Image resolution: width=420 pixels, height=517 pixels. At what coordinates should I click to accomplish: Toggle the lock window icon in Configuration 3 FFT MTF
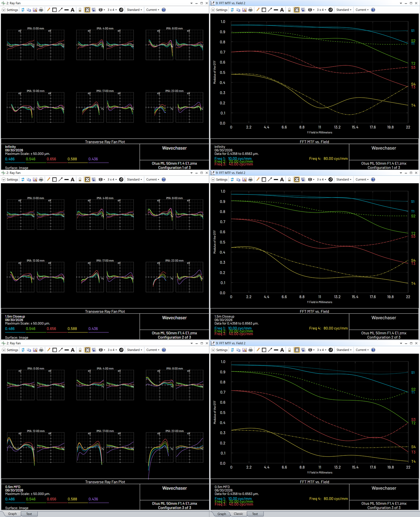click(x=289, y=350)
